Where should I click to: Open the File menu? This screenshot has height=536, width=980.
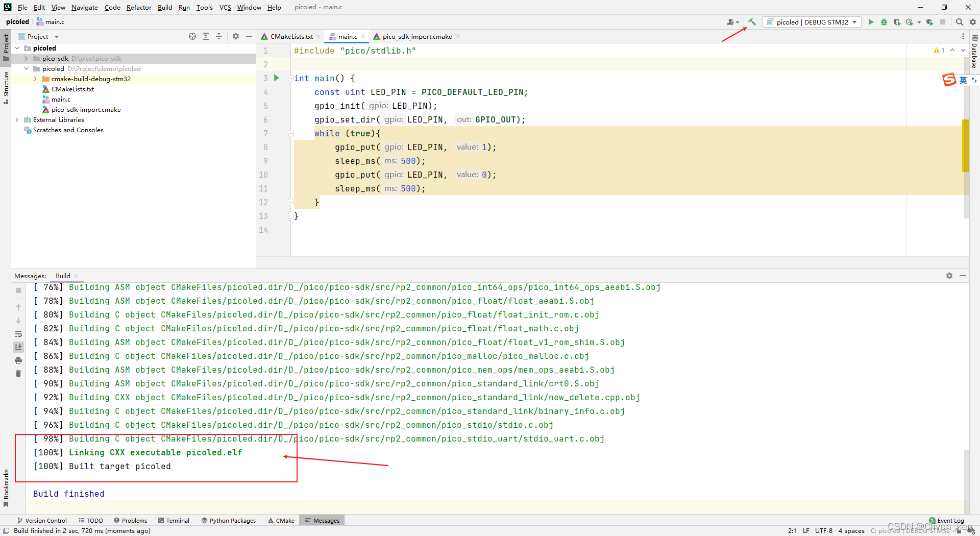(22, 7)
